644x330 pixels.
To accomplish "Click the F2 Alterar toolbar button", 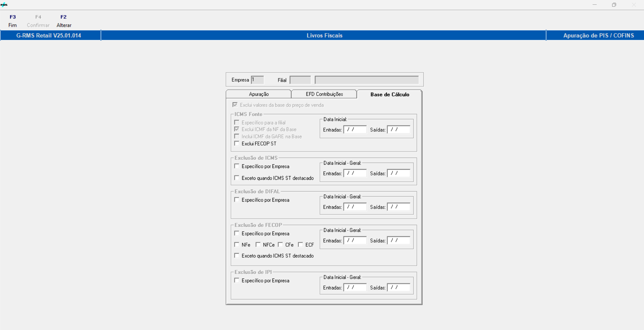I will coord(64,21).
